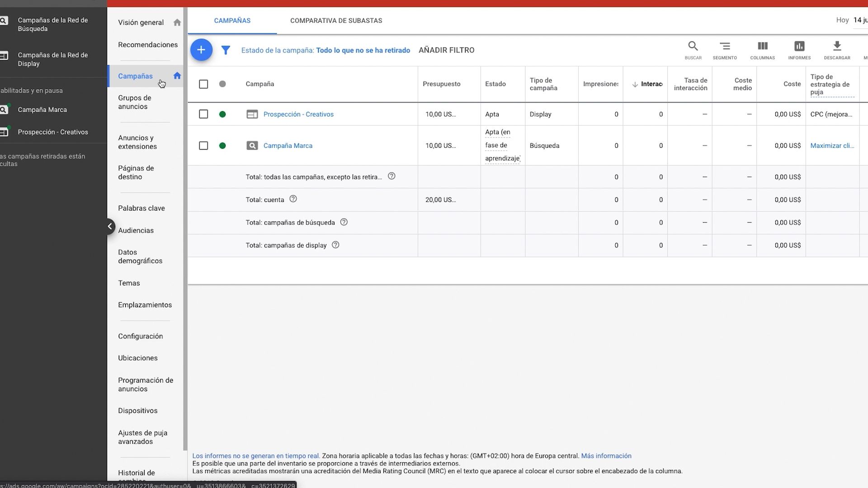Screen dimensions: 868x488
Task: Open Datos demográficos page
Action: pos(140,257)
